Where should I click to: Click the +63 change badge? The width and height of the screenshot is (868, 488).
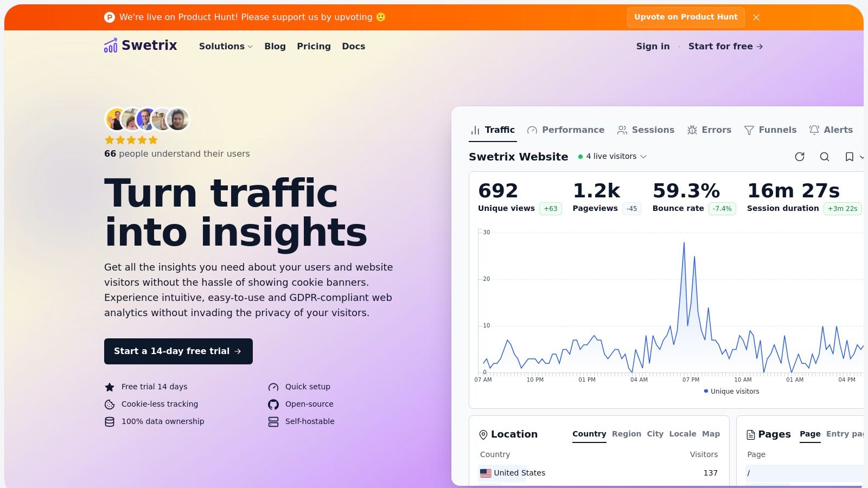[551, 209]
